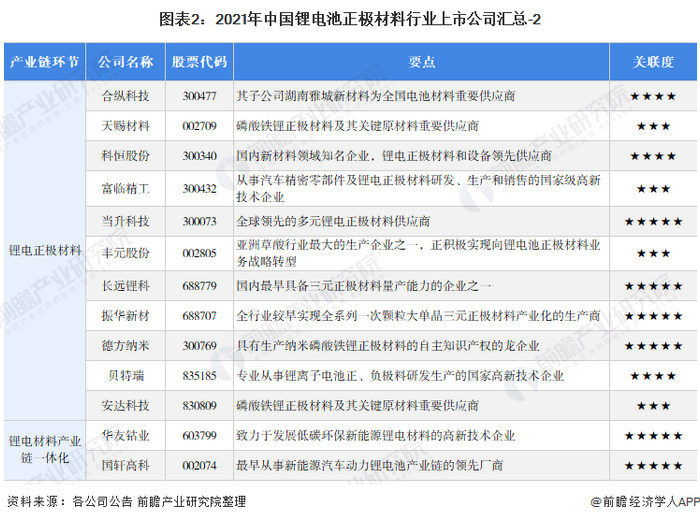Select company name '当升科技'
The image size is (700, 521).
pos(125,221)
